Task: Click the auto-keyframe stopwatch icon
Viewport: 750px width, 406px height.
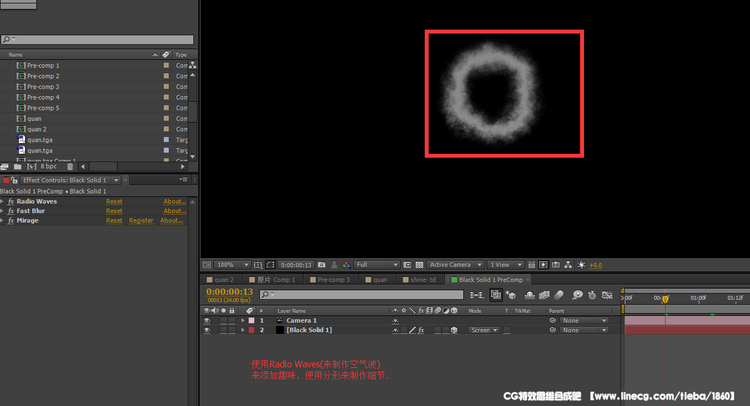Action: pyautogui.click(x=592, y=295)
